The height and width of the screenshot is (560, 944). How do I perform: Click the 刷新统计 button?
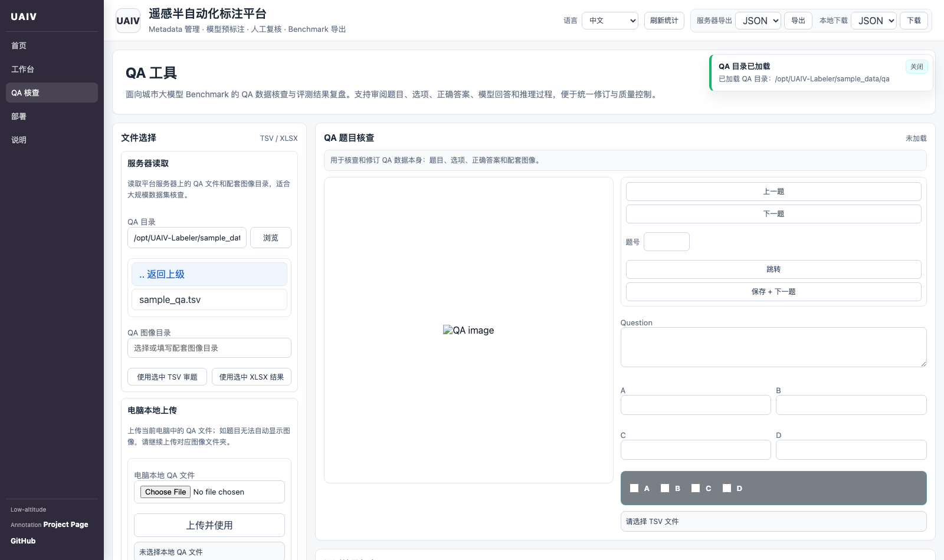(x=664, y=21)
